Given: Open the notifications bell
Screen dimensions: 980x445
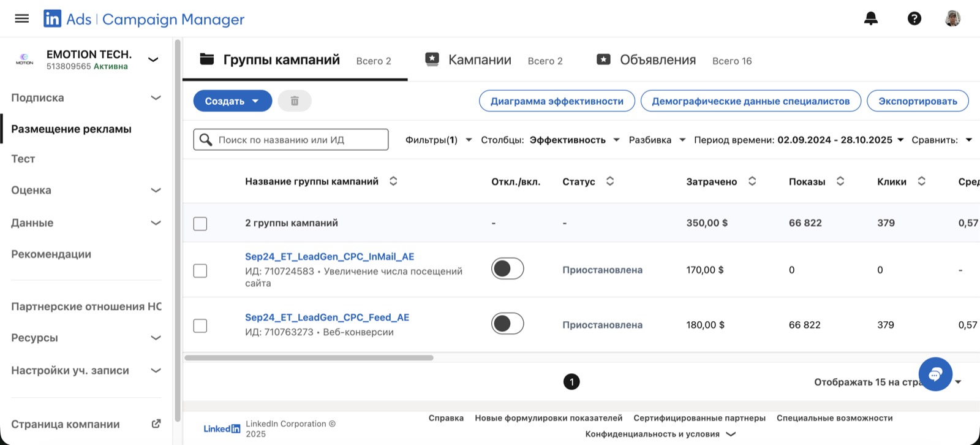Looking at the screenshot, I should click(870, 18).
